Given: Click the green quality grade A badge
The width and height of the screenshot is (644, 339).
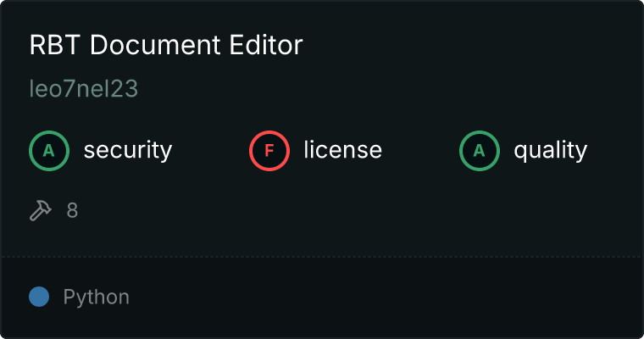Looking at the screenshot, I should pyautogui.click(x=480, y=151).
